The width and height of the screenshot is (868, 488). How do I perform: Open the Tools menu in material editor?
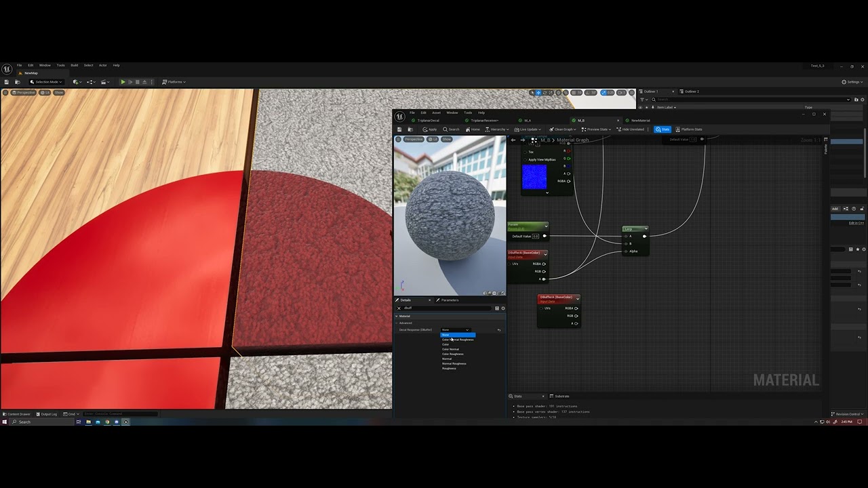point(468,113)
